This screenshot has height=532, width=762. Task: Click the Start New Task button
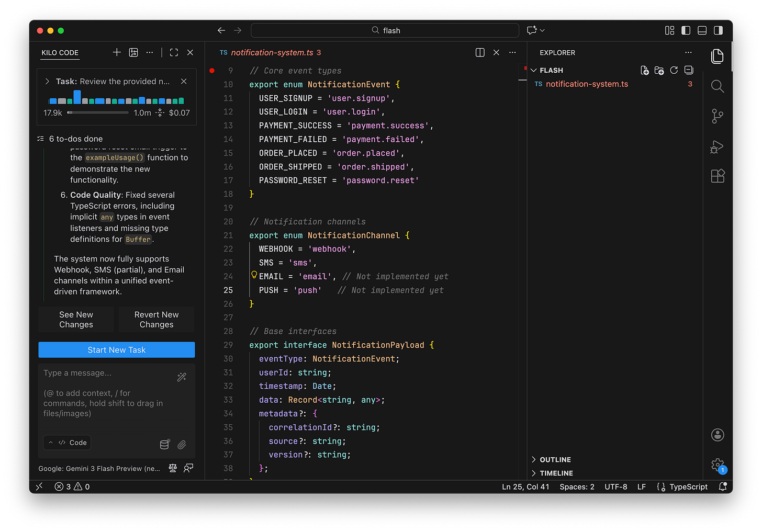117,350
